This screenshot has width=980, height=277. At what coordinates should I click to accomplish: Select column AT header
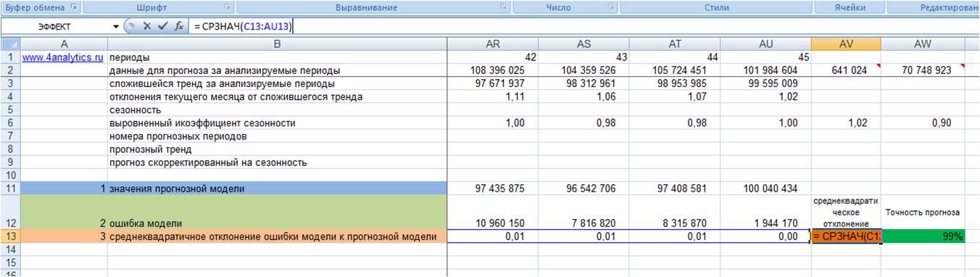point(675,44)
